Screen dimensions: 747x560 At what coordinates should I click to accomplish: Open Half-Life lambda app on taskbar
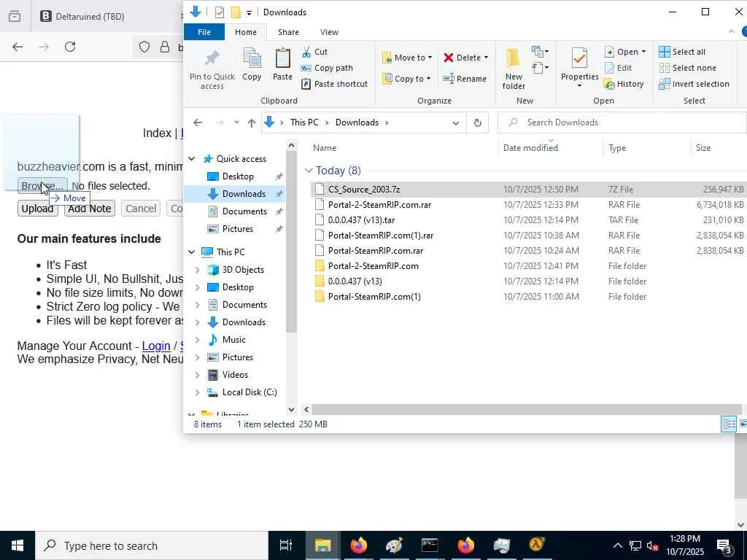pyautogui.click(x=536, y=544)
